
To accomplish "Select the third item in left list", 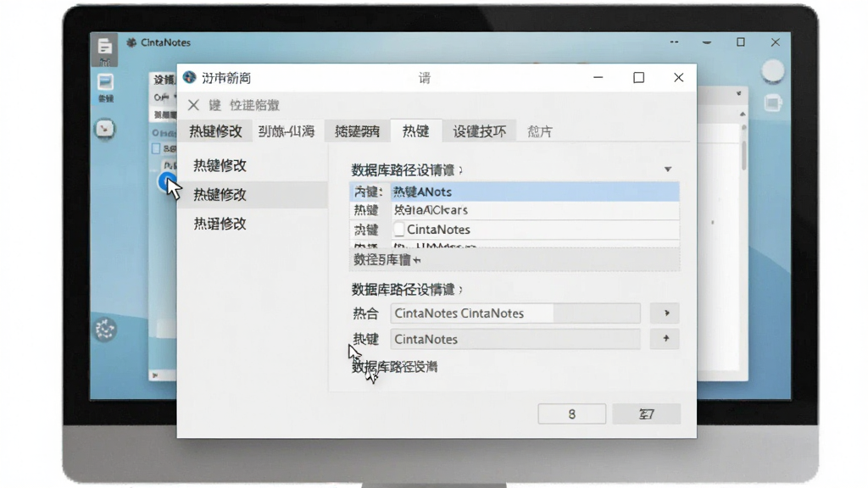I will 220,224.
